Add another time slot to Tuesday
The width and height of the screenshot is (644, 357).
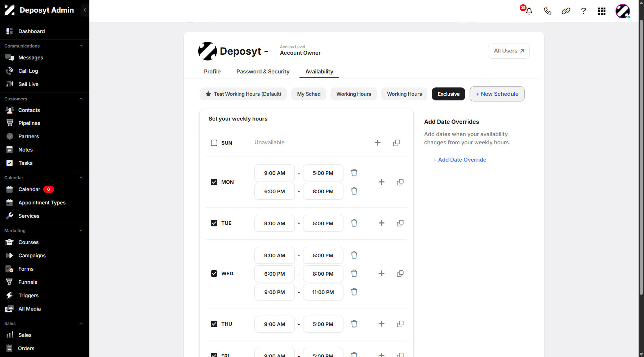[382, 223]
